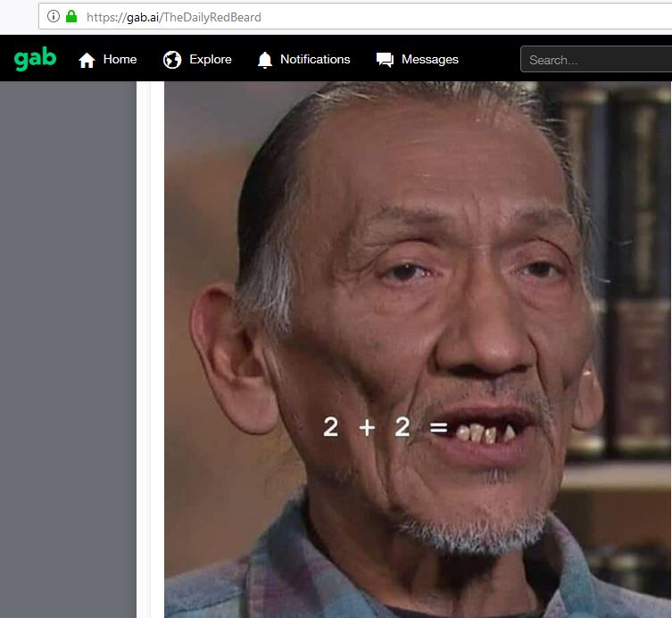Screen dimensions: 672x618
Task: Click the Home house icon
Action: pyautogui.click(x=87, y=60)
